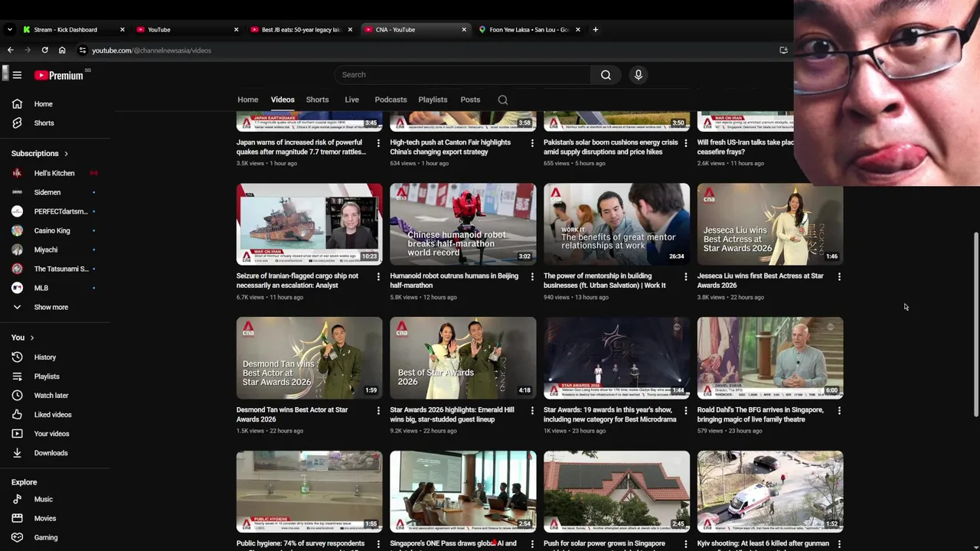Screen dimensions: 980x551
Task: Start voice search with microphone icon
Action: pyautogui.click(x=639, y=75)
